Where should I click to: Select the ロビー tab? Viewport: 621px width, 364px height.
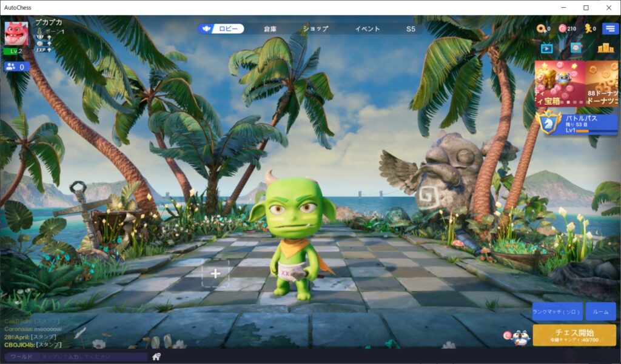pos(221,28)
